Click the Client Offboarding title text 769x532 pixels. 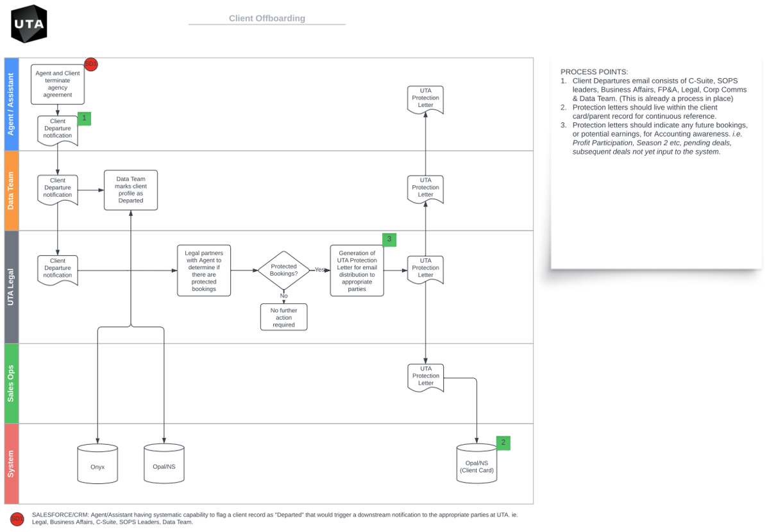(267, 18)
